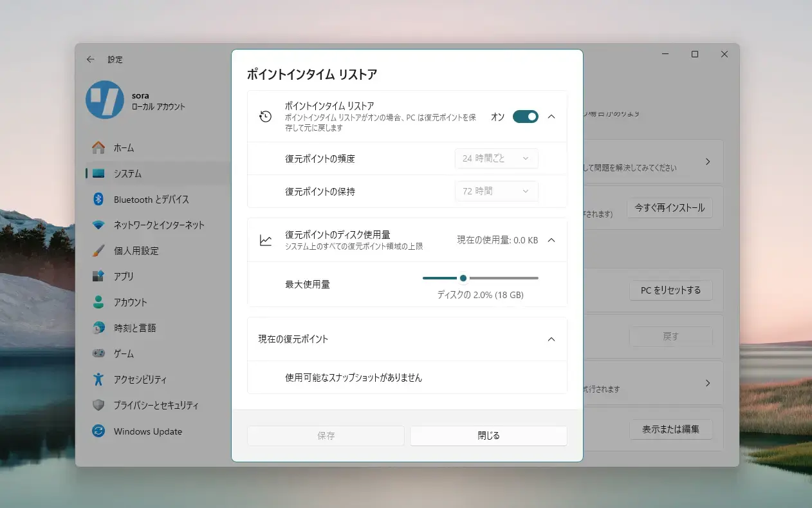Click the Windows Update sync icon

(98, 431)
